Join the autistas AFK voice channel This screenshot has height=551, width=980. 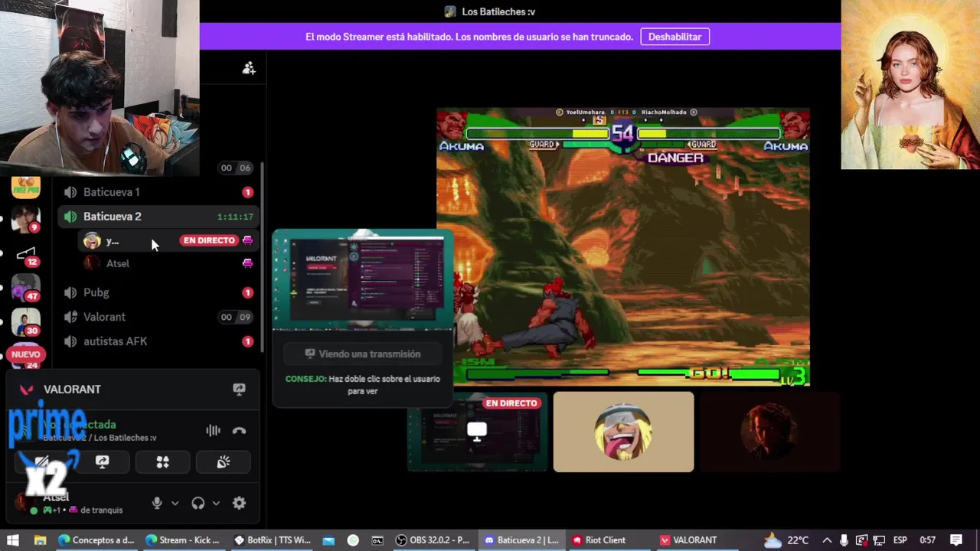click(x=158, y=341)
